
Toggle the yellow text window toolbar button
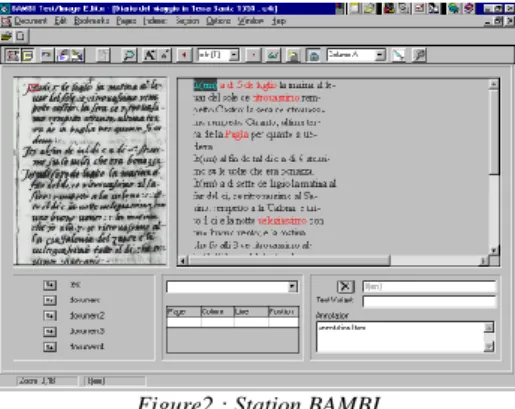pyautogui.click(x=28, y=55)
